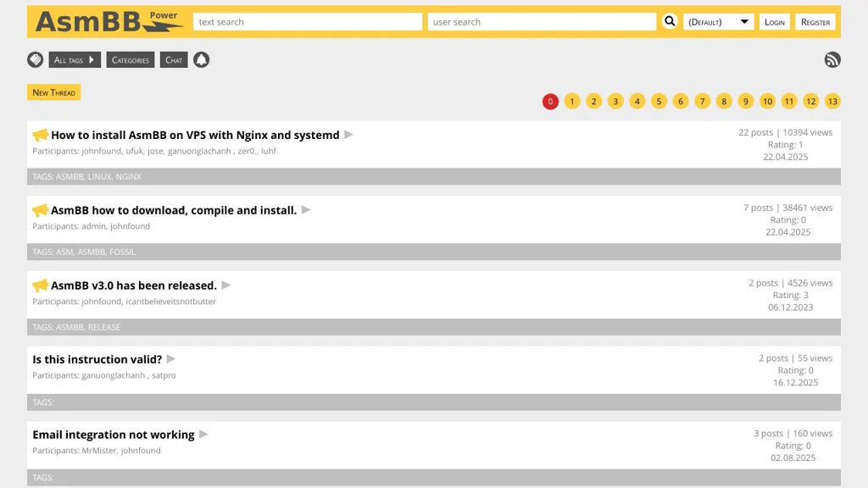Open the Categories view
The width and height of the screenshot is (868, 488).
tap(131, 60)
